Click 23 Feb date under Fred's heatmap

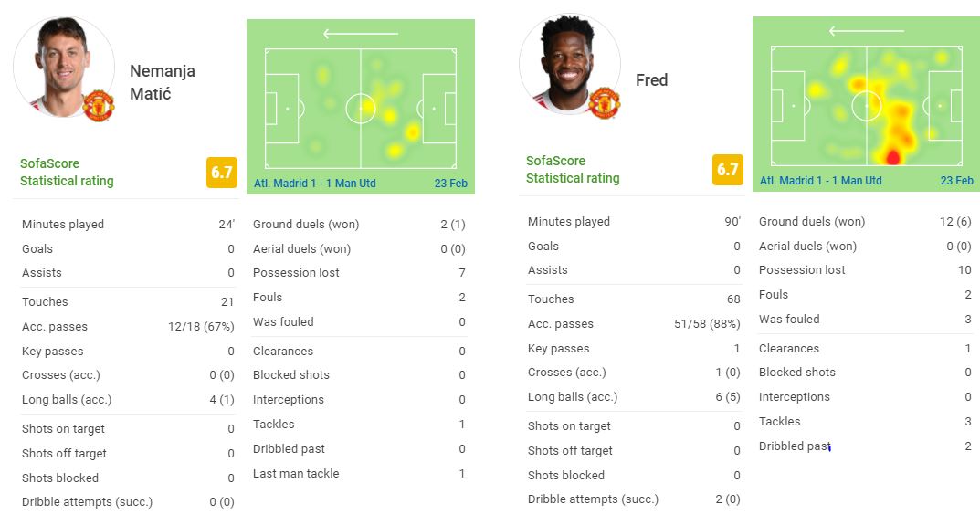pyautogui.click(x=956, y=181)
